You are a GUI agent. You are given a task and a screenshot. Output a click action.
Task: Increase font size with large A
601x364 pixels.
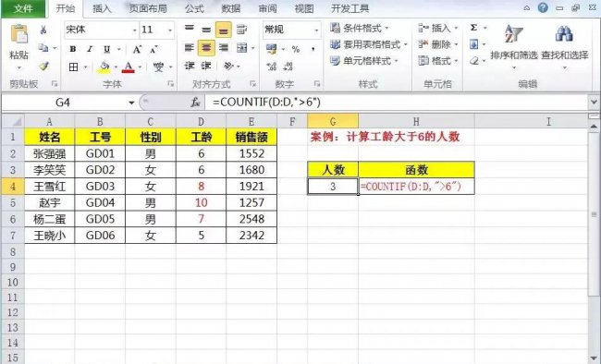[137, 50]
